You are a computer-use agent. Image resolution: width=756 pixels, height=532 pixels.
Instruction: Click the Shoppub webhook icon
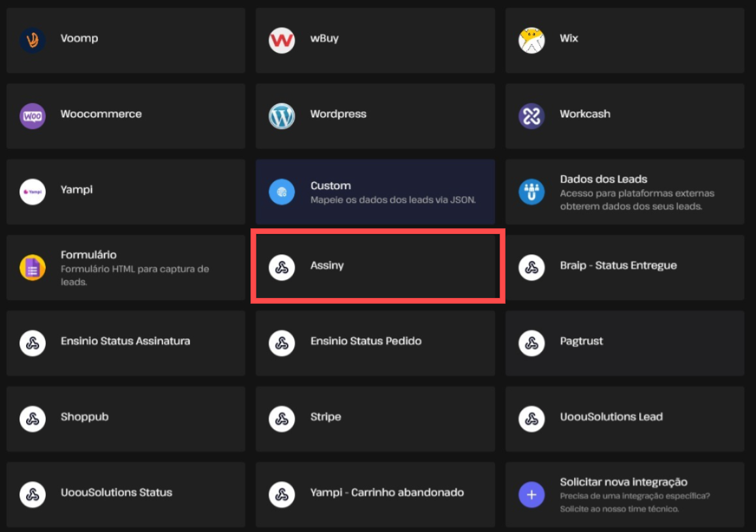(x=33, y=419)
